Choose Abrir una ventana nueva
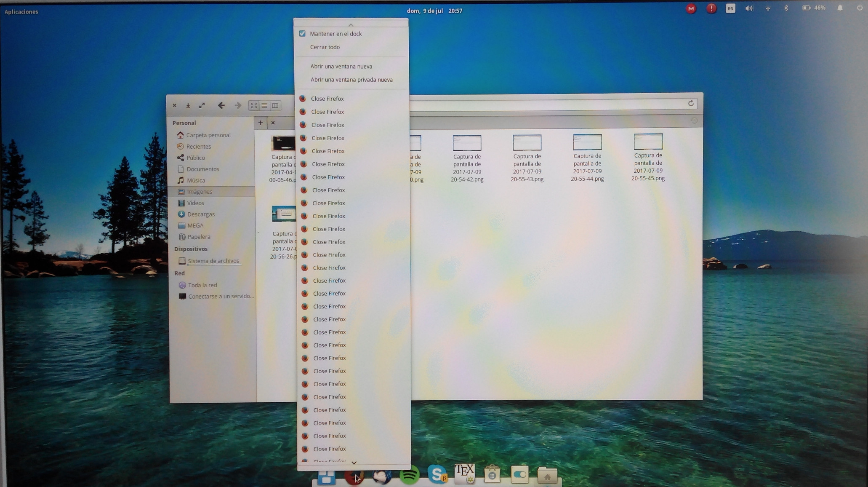Viewport: 868px width, 487px height. pos(341,67)
